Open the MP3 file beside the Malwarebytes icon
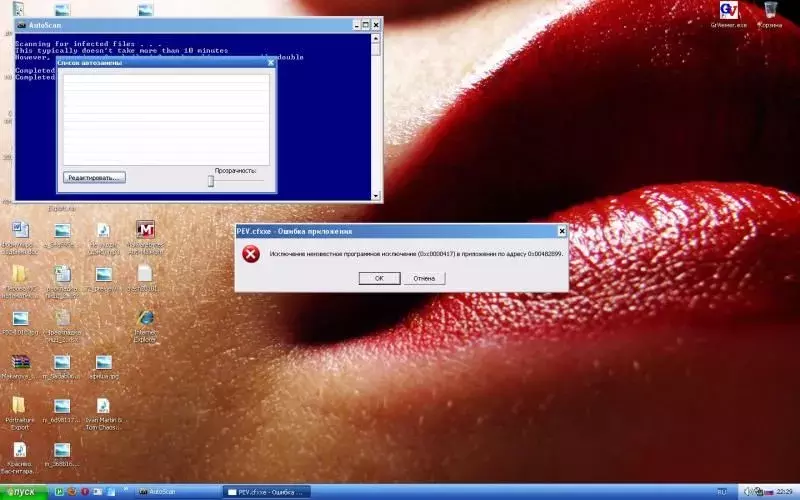800x500 pixels. pos(104,230)
